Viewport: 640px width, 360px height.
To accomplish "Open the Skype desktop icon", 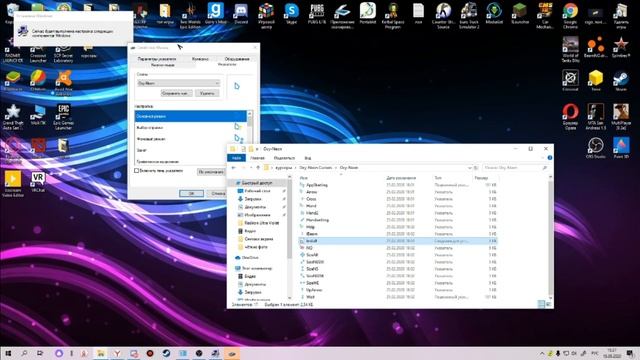I will pos(291,13).
